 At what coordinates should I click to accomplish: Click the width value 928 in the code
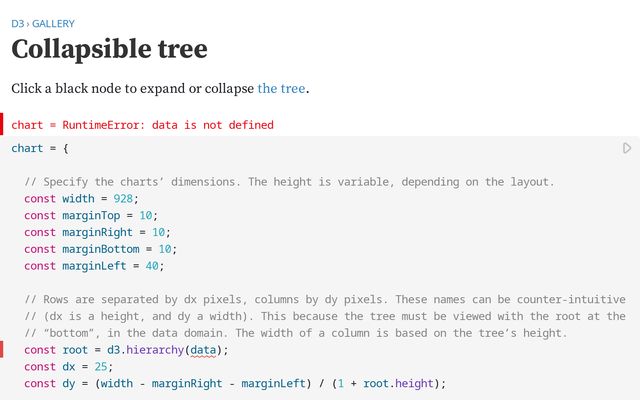click(126, 198)
